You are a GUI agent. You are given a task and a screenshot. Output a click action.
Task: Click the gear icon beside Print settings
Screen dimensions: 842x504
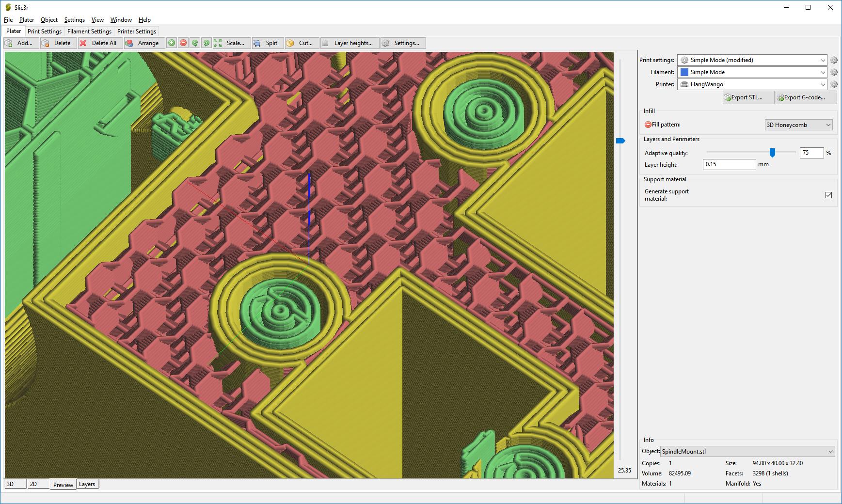pos(834,61)
